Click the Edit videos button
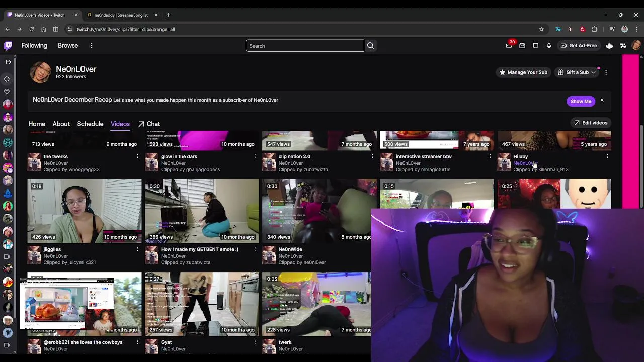The height and width of the screenshot is (362, 644). click(x=591, y=123)
